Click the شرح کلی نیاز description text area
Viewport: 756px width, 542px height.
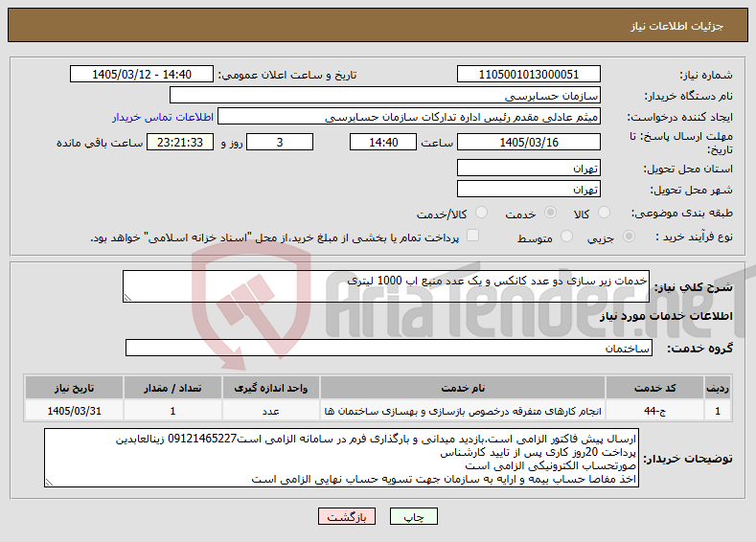pyautogui.click(x=386, y=286)
